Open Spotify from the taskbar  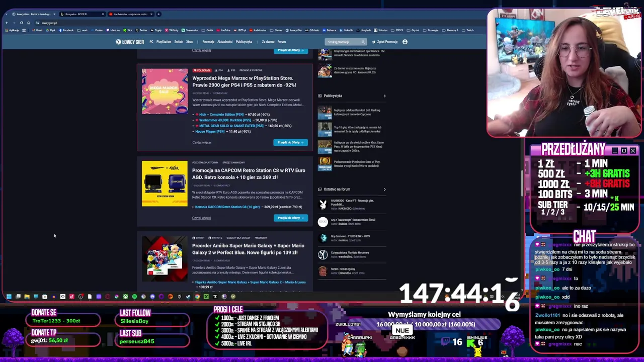134,297
